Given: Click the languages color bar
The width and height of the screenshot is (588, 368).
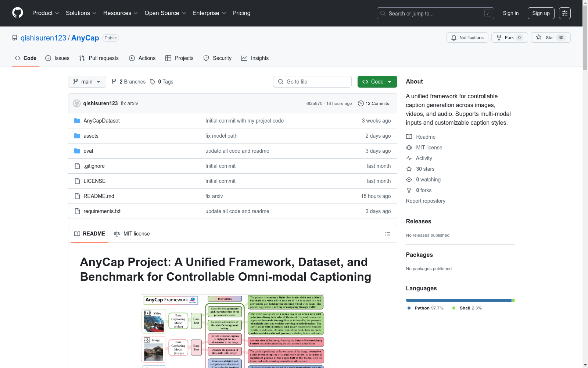Looking at the screenshot, I should tap(460, 300).
